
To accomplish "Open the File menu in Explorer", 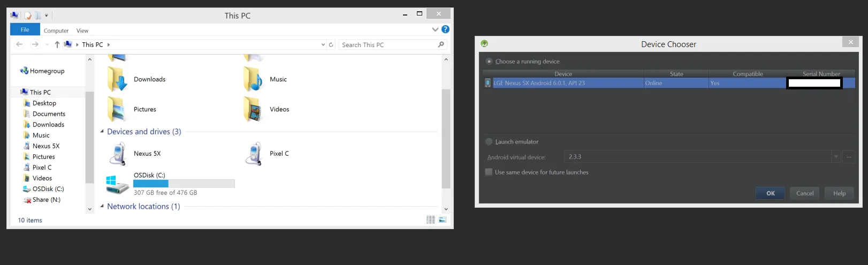I will [x=25, y=30].
